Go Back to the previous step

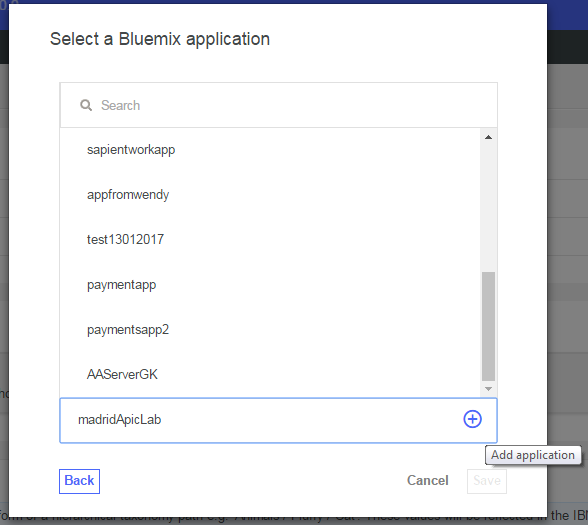click(x=80, y=481)
